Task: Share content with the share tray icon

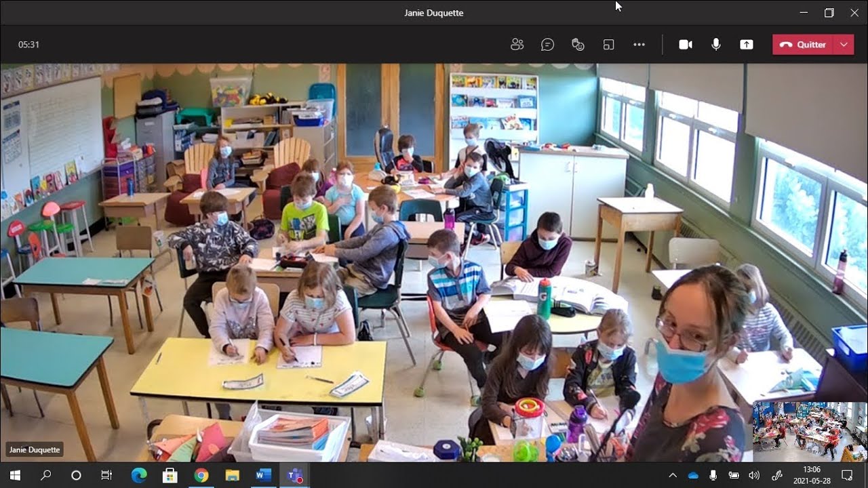Action: [746, 45]
